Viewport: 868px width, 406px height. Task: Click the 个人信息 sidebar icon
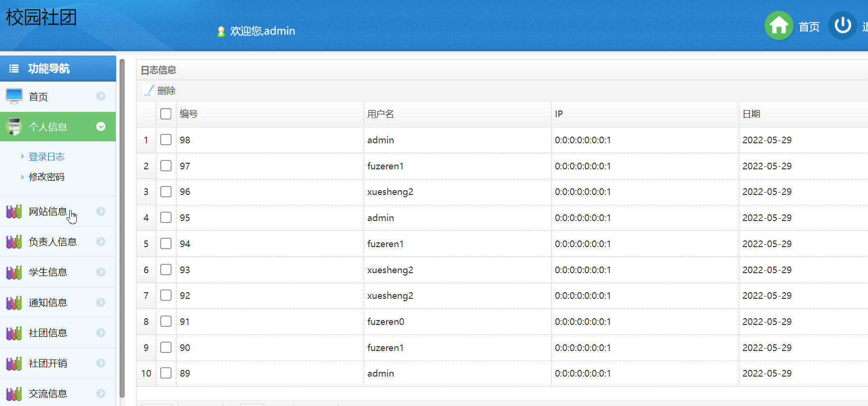(x=14, y=127)
